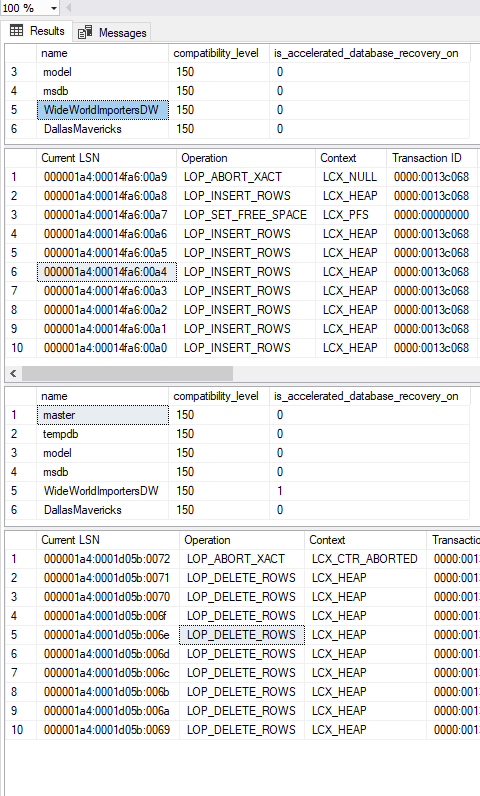Select LSN cell 000001a4:00014fa6:00a4
This screenshot has height=796, width=480.
(x=107, y=272)
